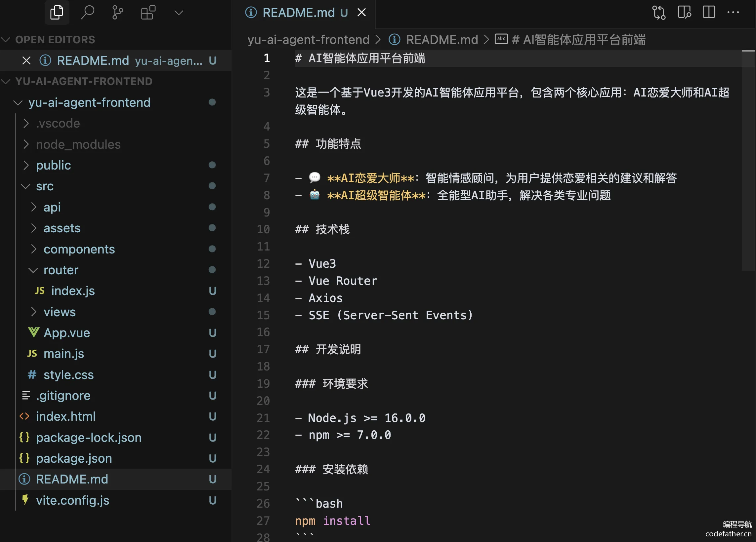Click the JS icon beside main.js
This screenshot has height=542, width=756.
32,353
